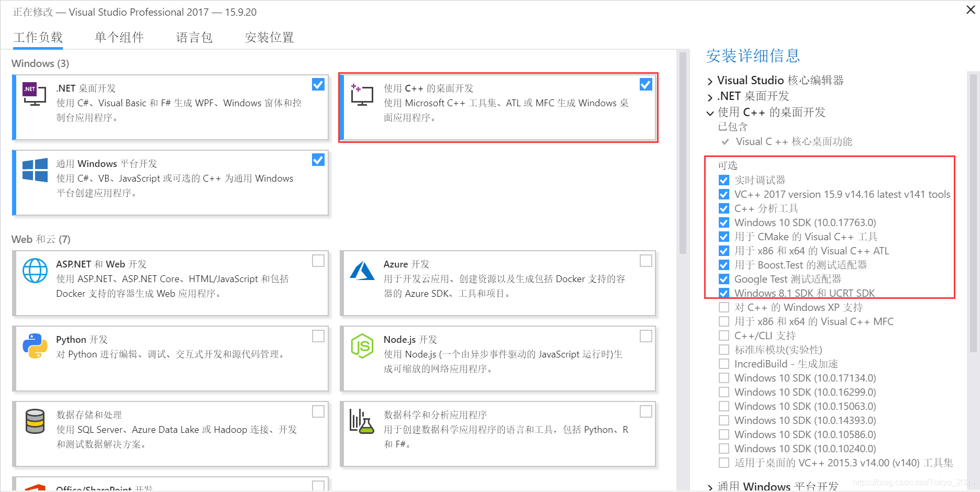The image size is (980, 492).
Task: Check Windows 10 SDK (10.0.17134.0)
Action: [x=724, y=378]
